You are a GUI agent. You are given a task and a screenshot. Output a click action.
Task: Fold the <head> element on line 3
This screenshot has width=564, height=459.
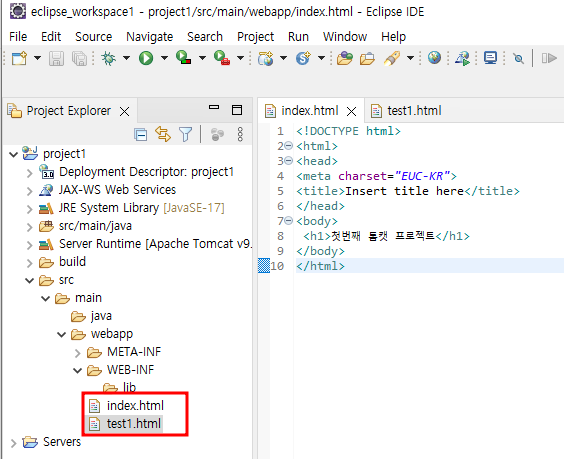(288, 160)
